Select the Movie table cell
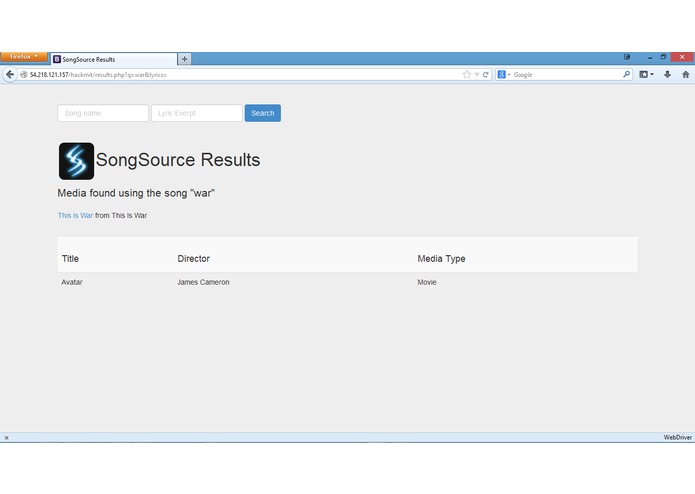The image size is (695, 494). pos(427,282)
